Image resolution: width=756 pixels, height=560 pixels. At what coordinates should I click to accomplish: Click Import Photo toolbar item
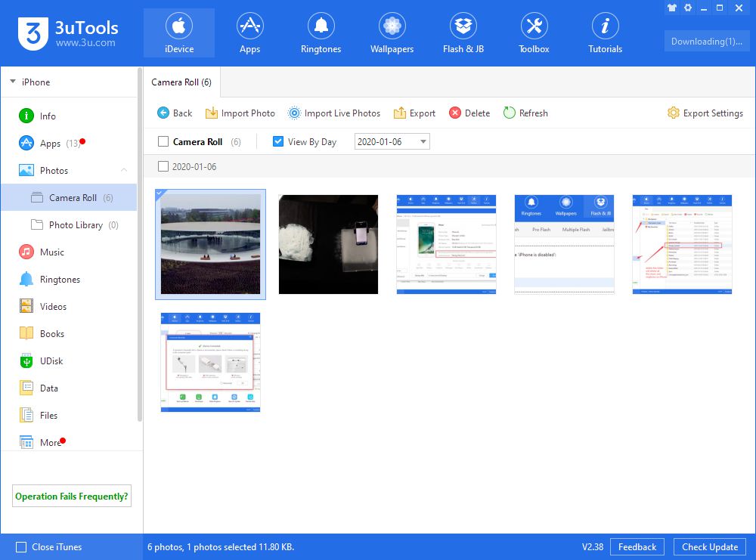[x=240, y=113]
